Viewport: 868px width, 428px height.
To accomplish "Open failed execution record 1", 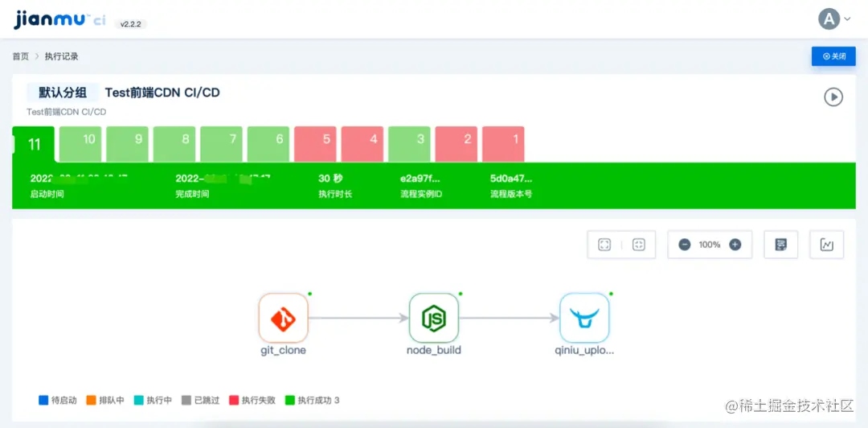I will pos(503,144).
